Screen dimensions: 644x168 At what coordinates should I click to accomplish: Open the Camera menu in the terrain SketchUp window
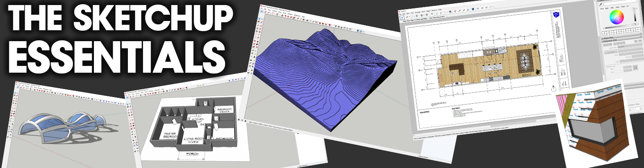click(x=274, y=11)
